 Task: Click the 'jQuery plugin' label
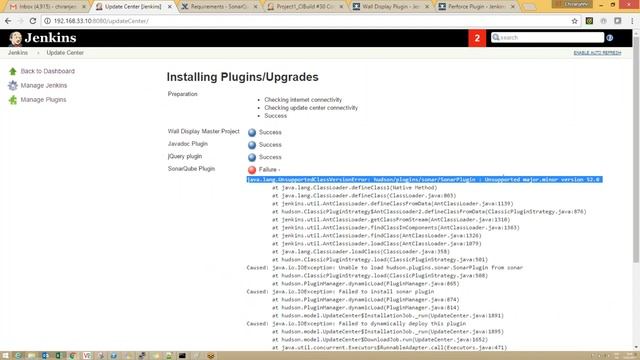point(184,156)
